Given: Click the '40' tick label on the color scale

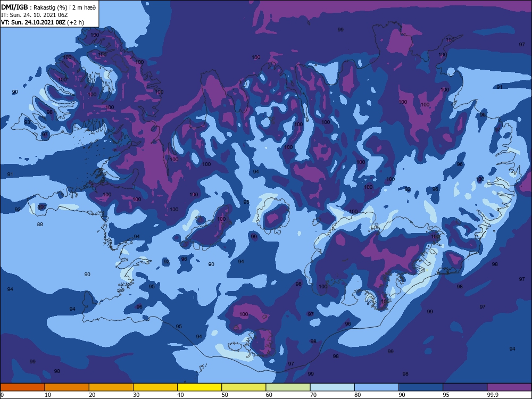Looking at the screenshot, I should click(x=180, y=395).
